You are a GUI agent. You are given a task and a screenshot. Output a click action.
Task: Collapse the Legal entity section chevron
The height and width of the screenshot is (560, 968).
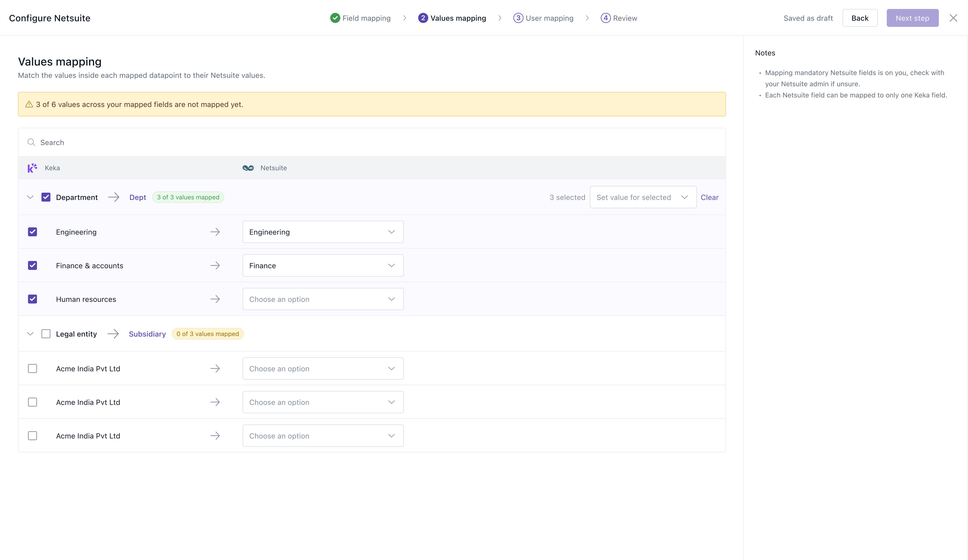30,334
